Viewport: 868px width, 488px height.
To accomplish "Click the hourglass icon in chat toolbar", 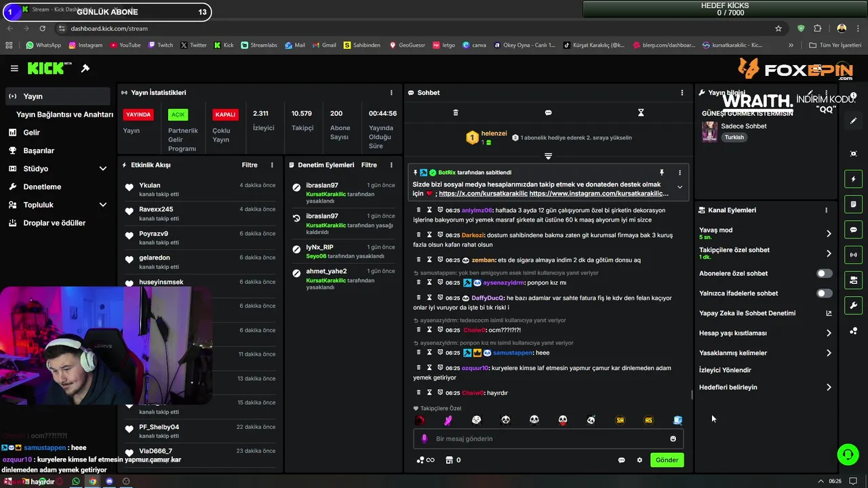I will pos(641,113).
